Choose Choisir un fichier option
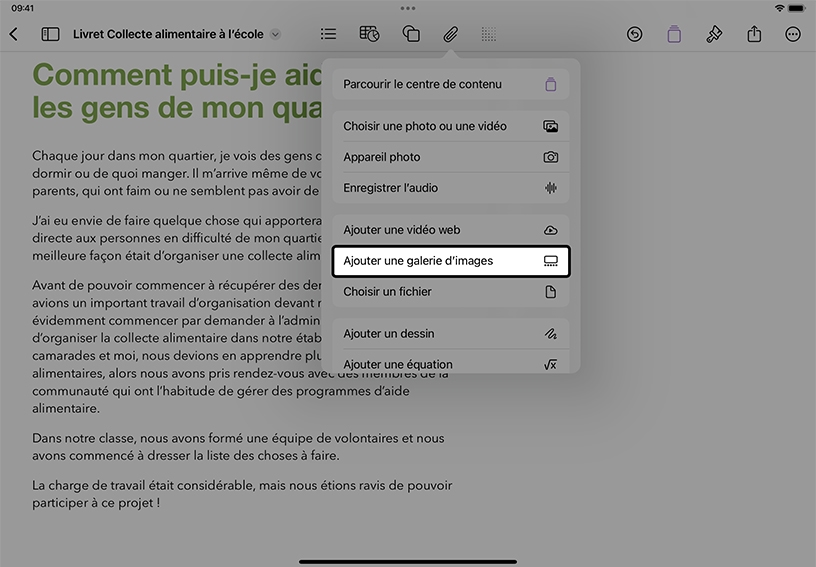Viewport: 816px width, 567px height. click(451, 292)
